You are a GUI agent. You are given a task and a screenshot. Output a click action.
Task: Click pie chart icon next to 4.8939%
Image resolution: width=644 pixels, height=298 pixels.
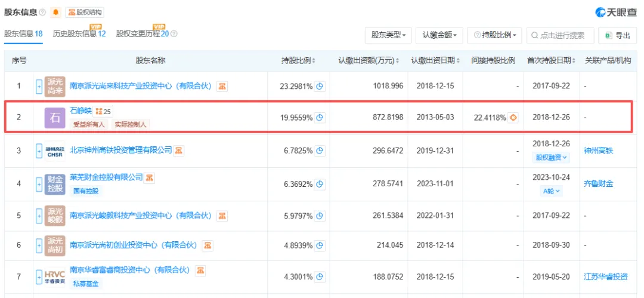click(x=320, y=245)
